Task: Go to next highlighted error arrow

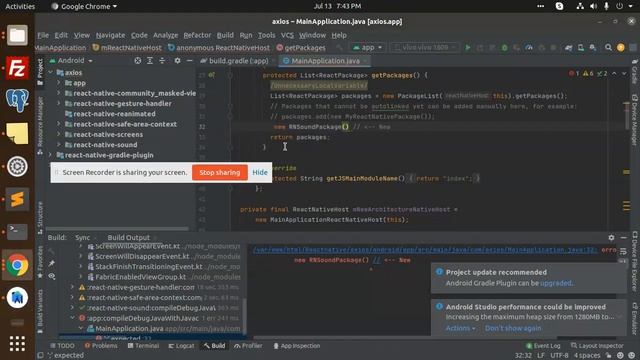Action: 624,73
